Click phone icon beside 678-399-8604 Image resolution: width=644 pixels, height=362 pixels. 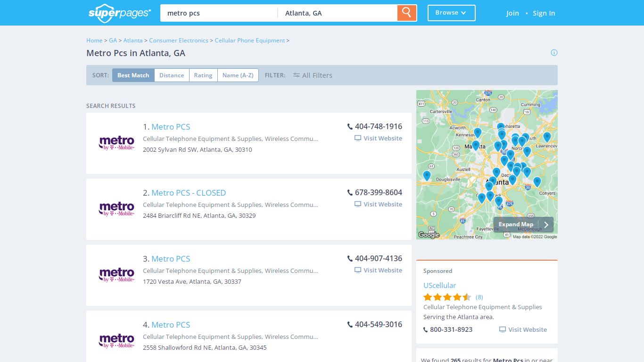(x=350, y=193)
